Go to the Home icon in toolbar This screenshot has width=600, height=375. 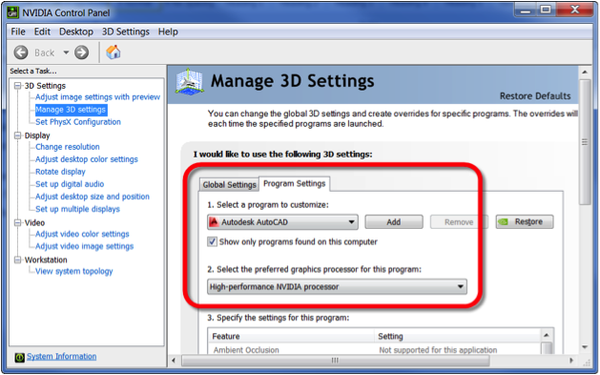pyautogui.click(x=113, y=52)
